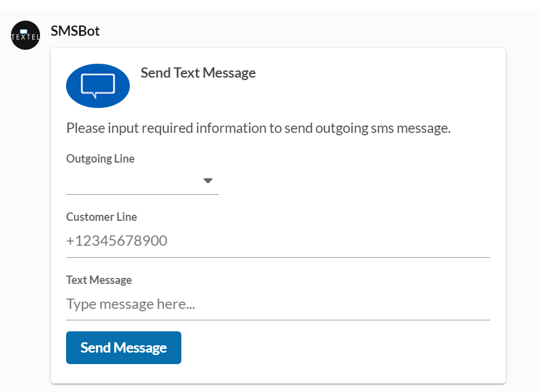Click the +12345678900 placeholder text

(x=116, y=241)
